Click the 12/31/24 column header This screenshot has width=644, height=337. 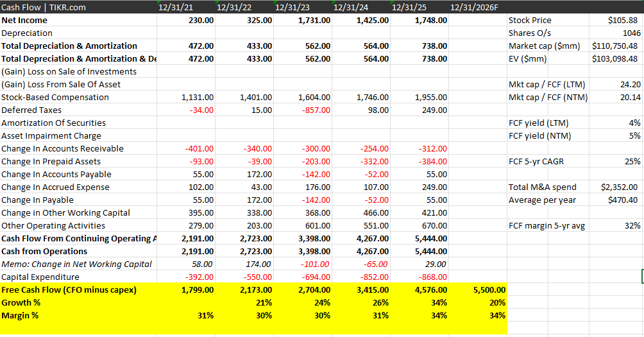tap(350, 8)
